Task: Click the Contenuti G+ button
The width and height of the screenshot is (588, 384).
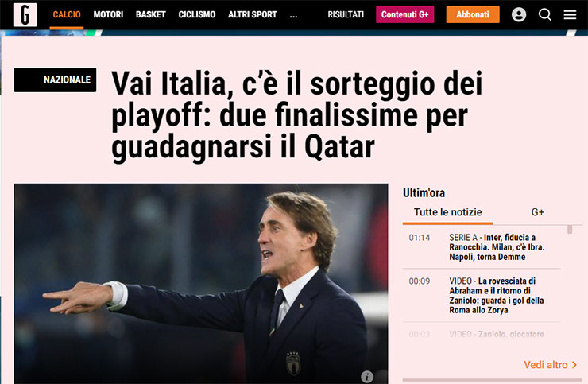Action: point(405,14)
